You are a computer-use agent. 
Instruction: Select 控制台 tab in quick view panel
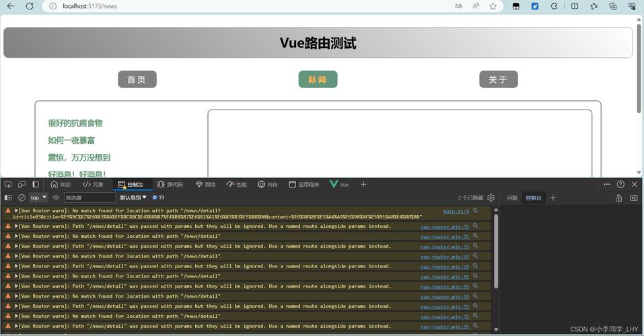(x=534, y=198)
